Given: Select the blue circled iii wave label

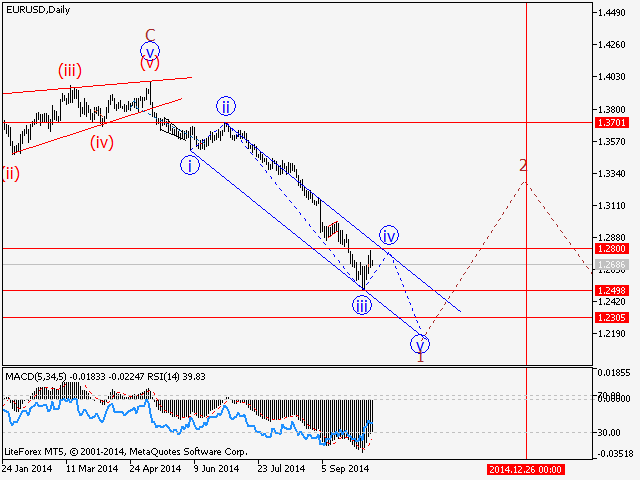Looking at the screenshot, I should pyautogui.click(x=362, y=305).
